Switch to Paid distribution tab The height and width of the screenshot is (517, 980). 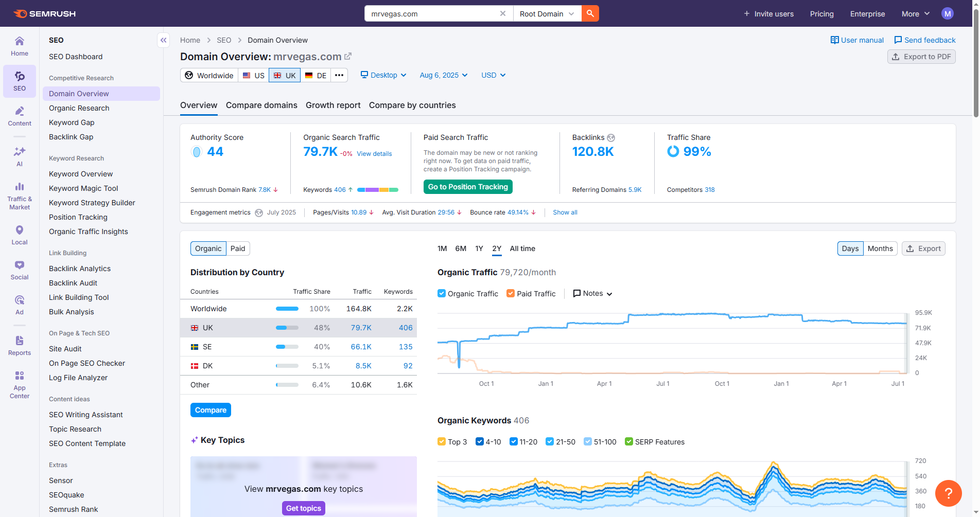(238, 248)
